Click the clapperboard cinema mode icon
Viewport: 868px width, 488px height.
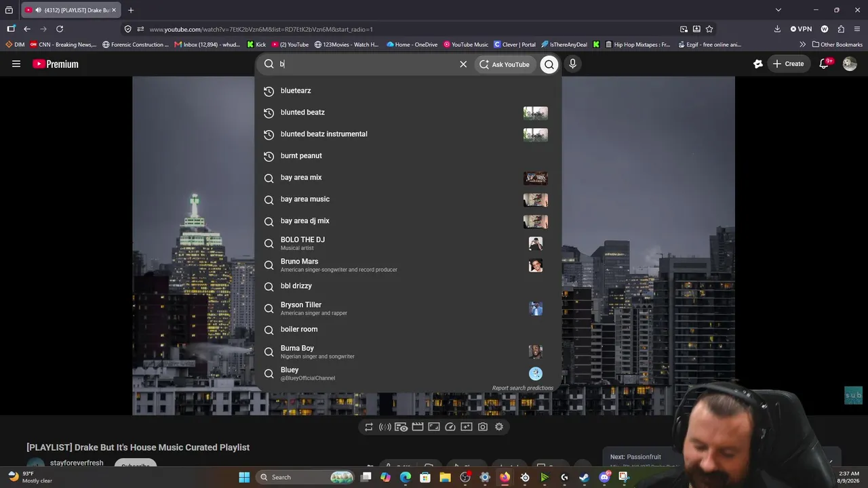click(418, 427)
